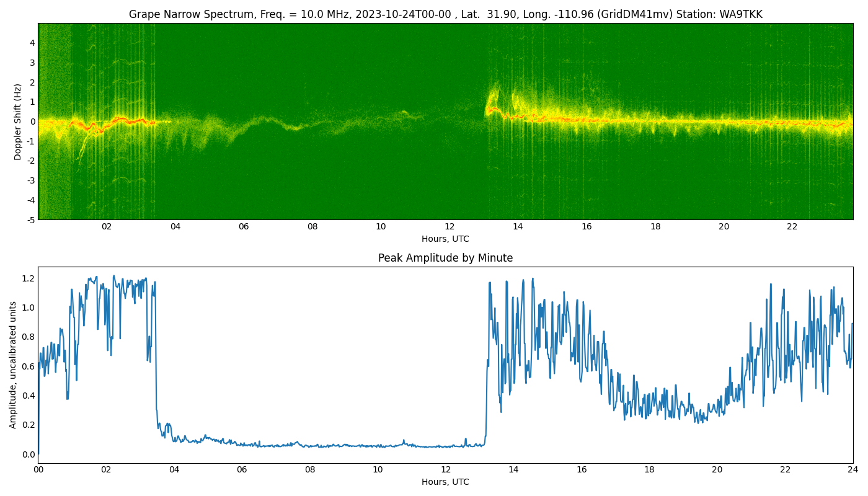This screenshot has width=868, height=496.
Task: Select hour 24 tick on amplitude x-axis
Action: tap(852, 470)
